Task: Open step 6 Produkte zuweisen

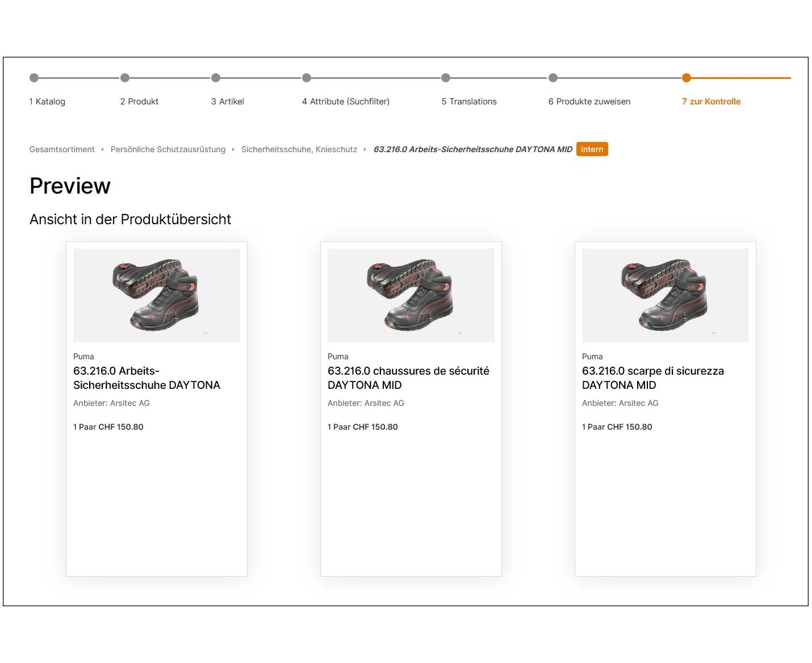Action: point(589,102)
